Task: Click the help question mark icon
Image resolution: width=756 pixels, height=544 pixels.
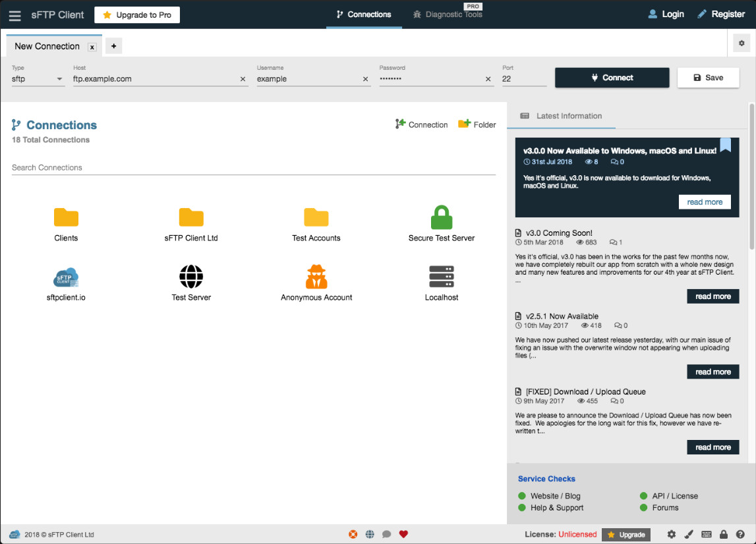Action: tap(740, 534)
